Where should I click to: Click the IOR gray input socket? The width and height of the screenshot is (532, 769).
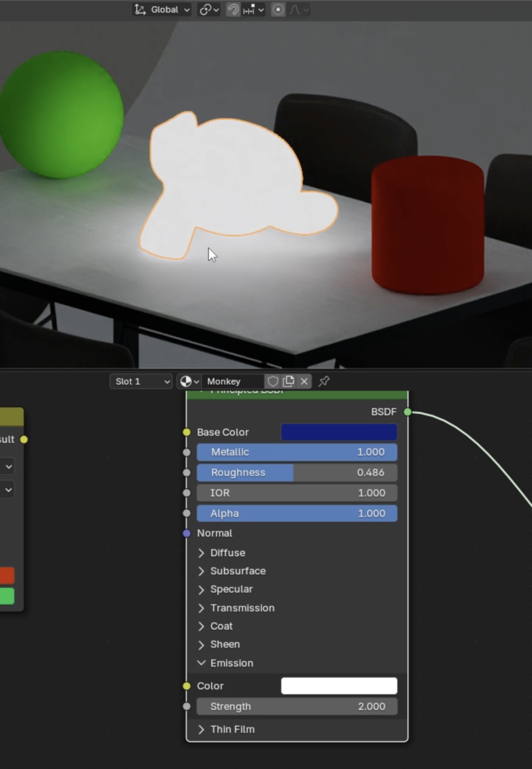coord(186,493)
